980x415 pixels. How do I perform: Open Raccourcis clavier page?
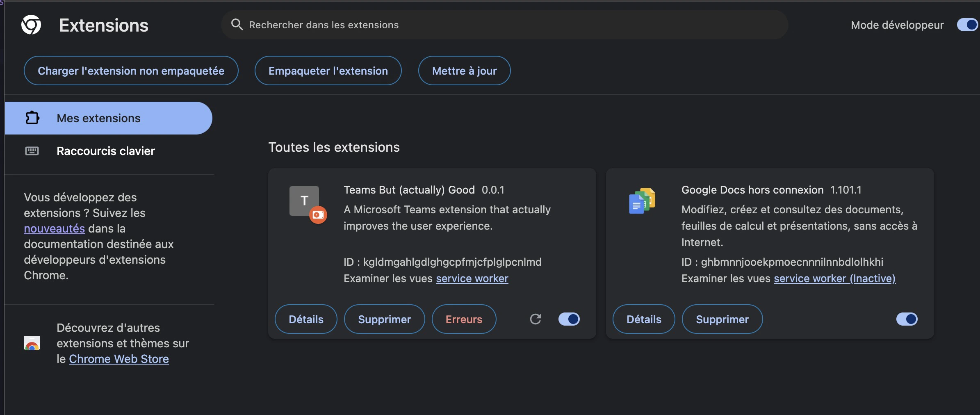(x=108, y=151)
